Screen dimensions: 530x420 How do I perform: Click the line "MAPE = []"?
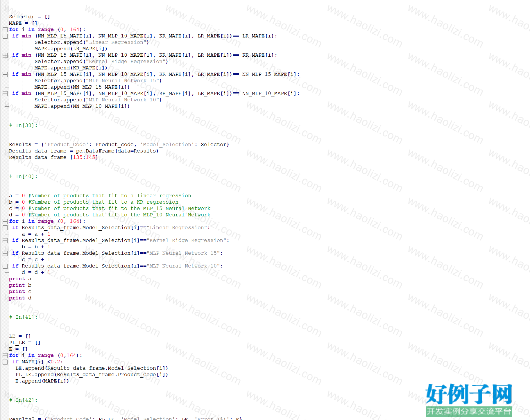coord(23,23)
